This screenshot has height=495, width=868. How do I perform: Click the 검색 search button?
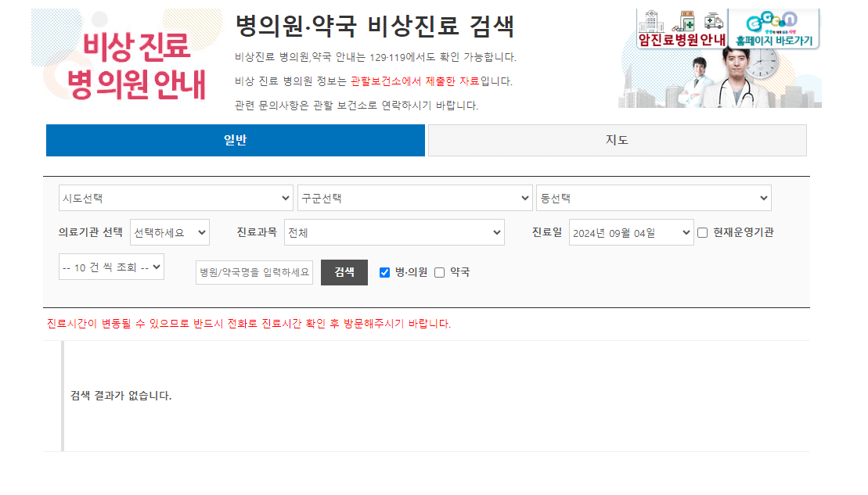point(344,272)
